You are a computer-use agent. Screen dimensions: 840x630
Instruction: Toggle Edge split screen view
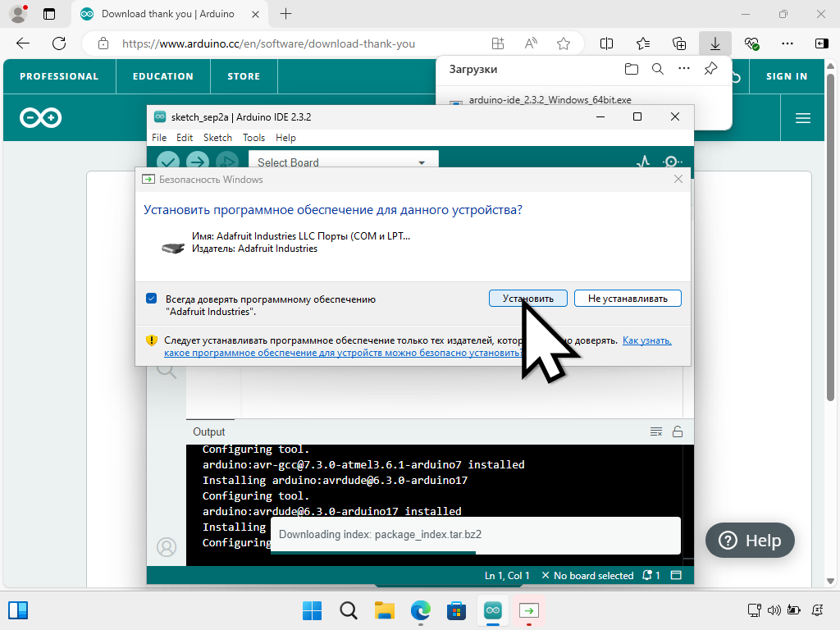(x=606, y=43)
